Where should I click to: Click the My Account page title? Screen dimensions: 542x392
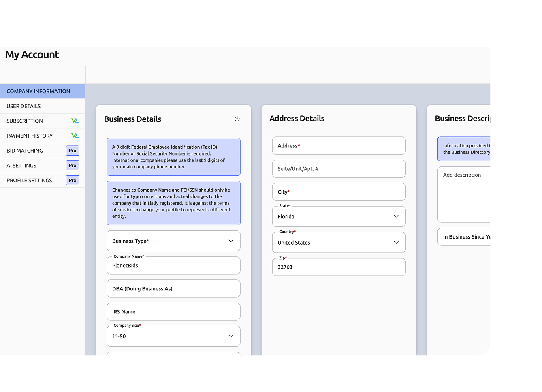click(32, 55)
